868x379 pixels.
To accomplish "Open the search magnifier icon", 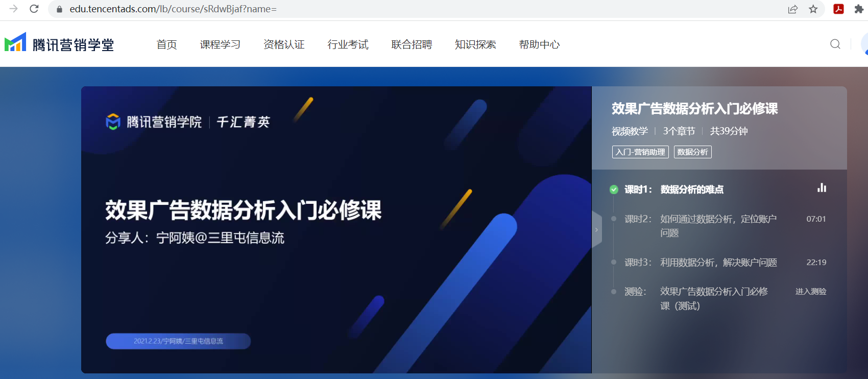I will pos(835,44).
